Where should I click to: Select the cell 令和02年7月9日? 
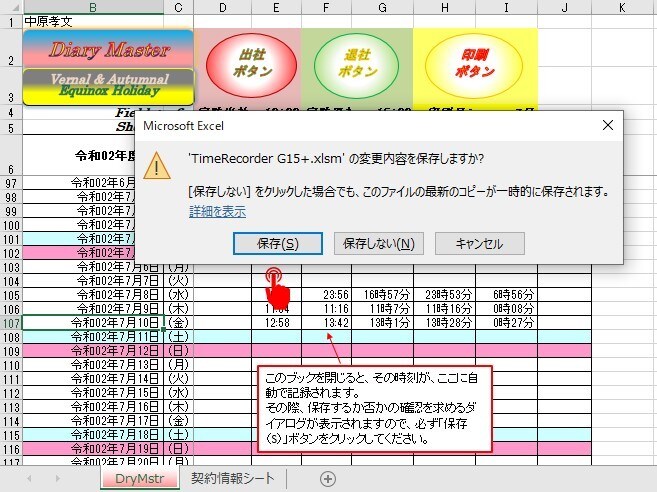[x=93, y=309]
